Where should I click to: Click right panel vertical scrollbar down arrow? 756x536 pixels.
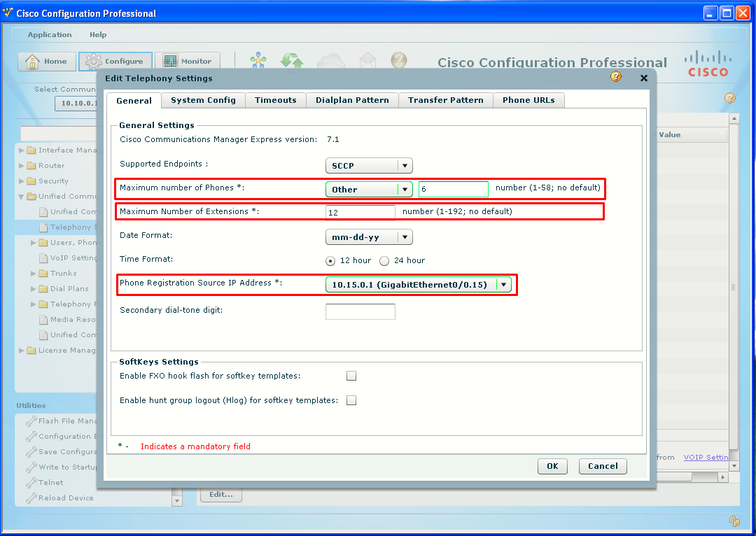click(x=734, y=466)
